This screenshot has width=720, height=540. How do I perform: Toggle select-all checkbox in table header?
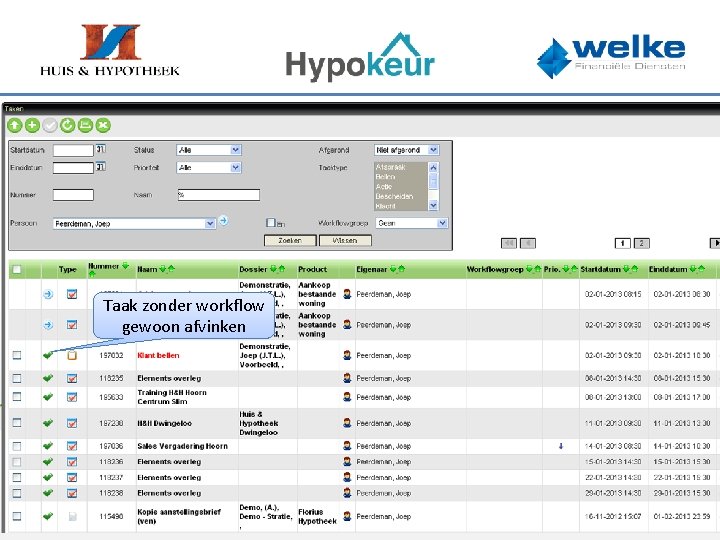tap(17, 269)
